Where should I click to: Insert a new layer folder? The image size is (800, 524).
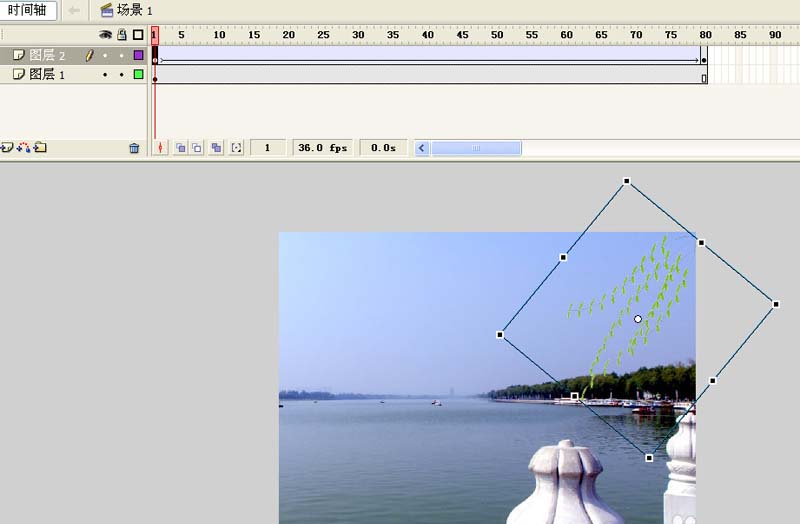pyautogui.click(x=40, y=148)
